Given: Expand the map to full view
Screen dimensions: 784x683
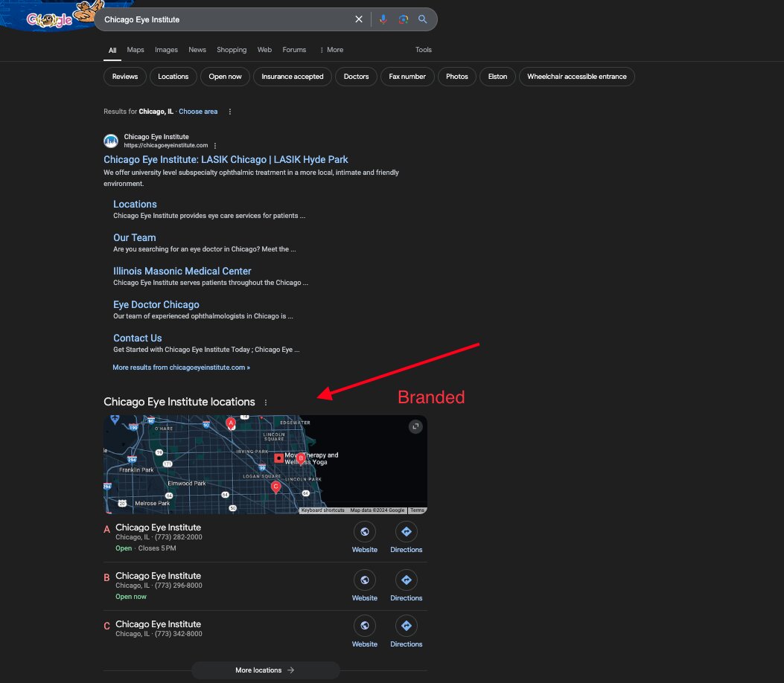Looking at the screenshot, I should [x=415, y=426].
